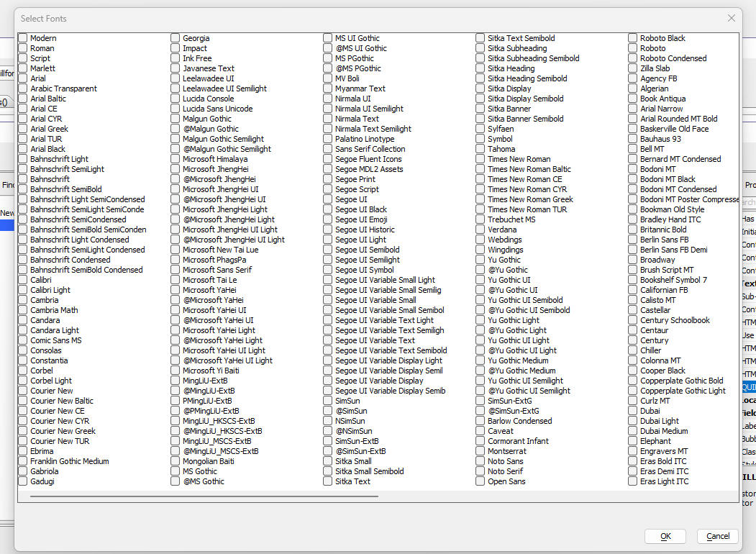Tick the Comic Sans MS checkbox
This screenshot has height=554, width=756.
(x=23, y=340)
